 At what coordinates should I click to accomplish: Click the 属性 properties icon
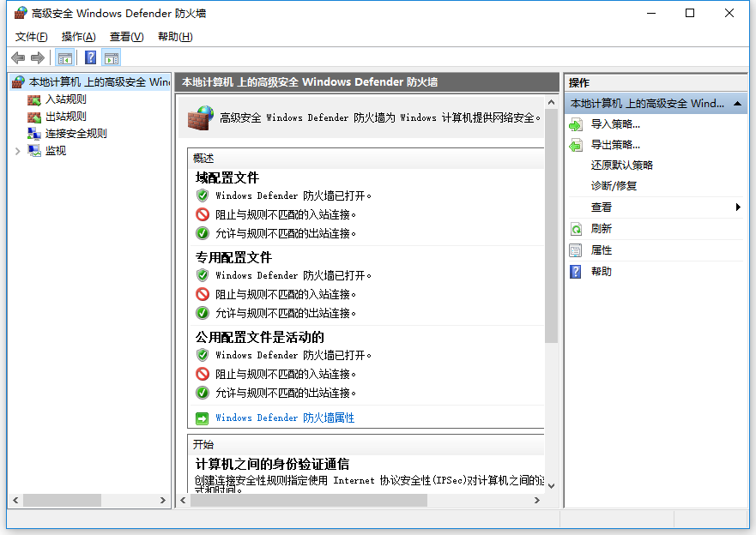pyautogui.click(x=576, y=250)
